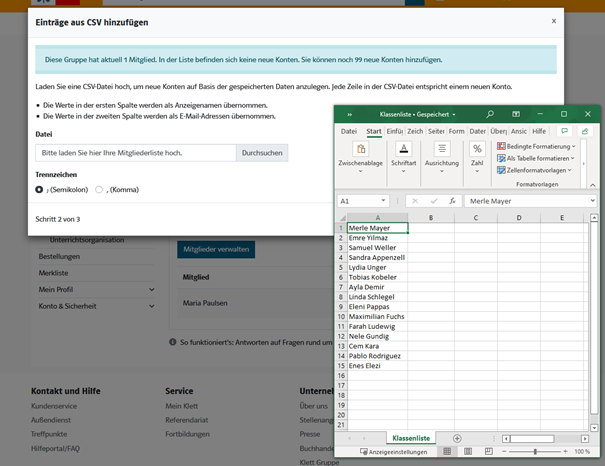Screen dimensions: 605x466
Task: Expand Bedingte Formatierung dropdown
Action: pyautogui.click(x=538, y=146)
